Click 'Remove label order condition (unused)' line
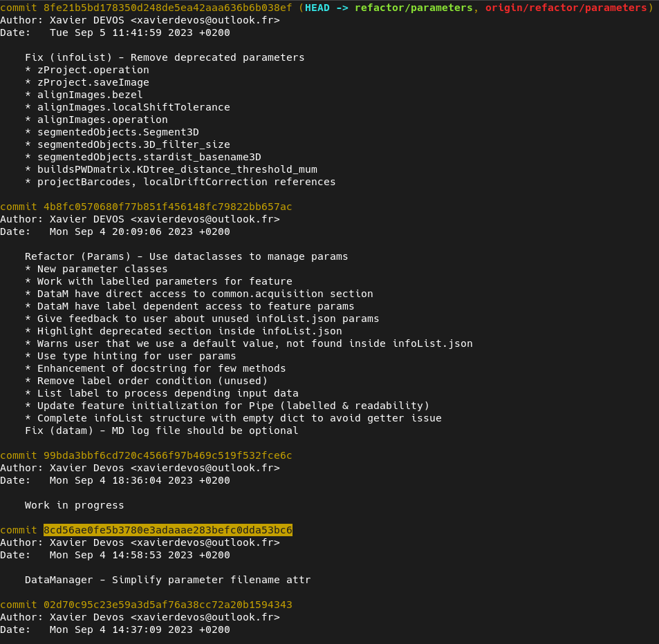 tap(147, 381)
